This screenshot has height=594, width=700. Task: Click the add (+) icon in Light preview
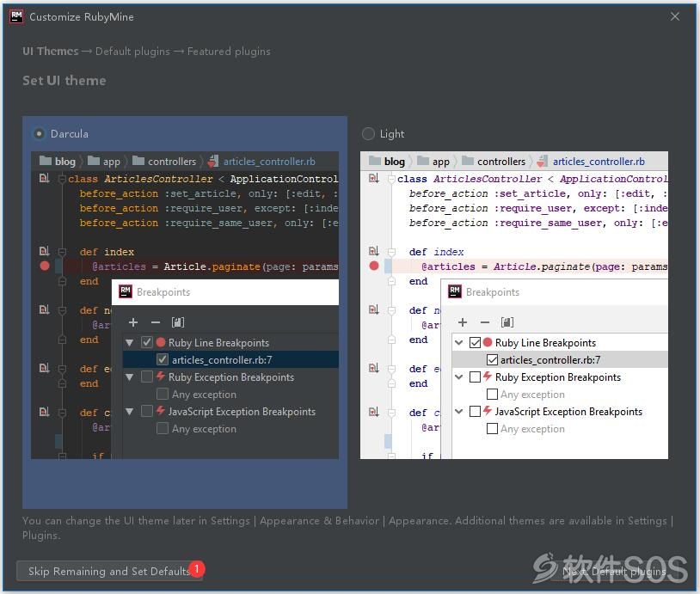(463, 321)
